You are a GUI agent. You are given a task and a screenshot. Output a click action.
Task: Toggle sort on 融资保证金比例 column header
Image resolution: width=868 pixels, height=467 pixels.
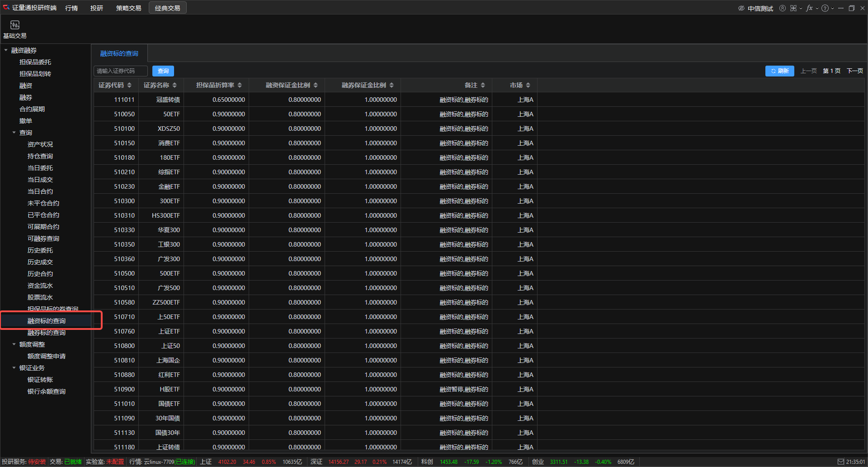click(316, 85)
